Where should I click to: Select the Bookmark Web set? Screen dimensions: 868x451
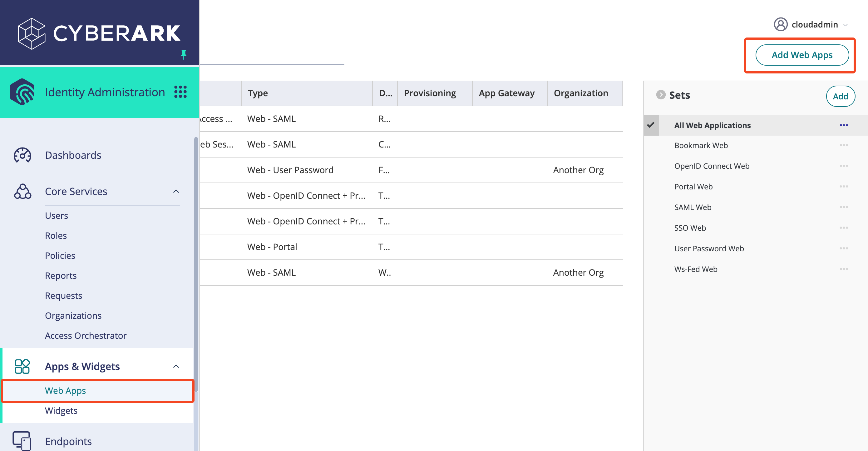701,145
